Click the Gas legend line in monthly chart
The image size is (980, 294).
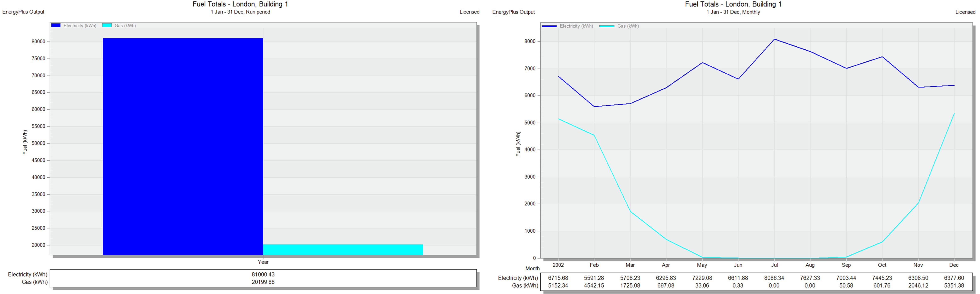[607, 26]
